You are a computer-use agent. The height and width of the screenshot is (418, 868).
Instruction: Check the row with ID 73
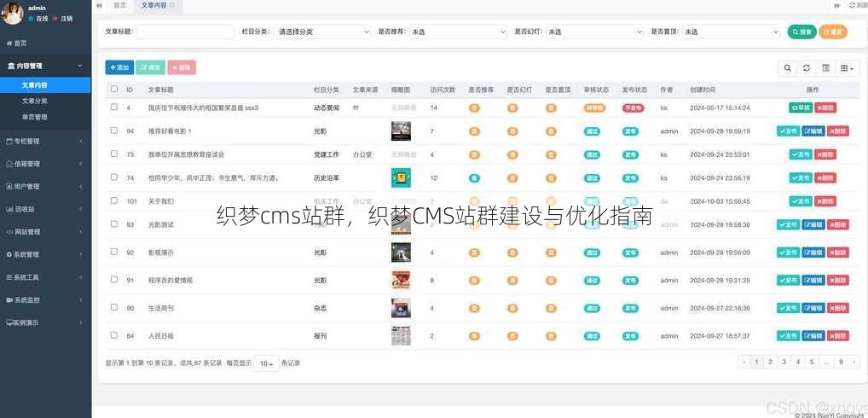[x=114, y=154]
